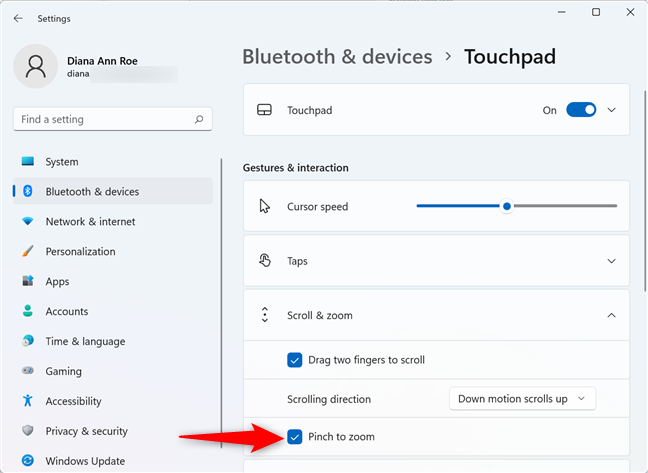Click the Accessibility figure icon
Image resolution: width=648 pixels, height=473 pixels.
(28, 400)
